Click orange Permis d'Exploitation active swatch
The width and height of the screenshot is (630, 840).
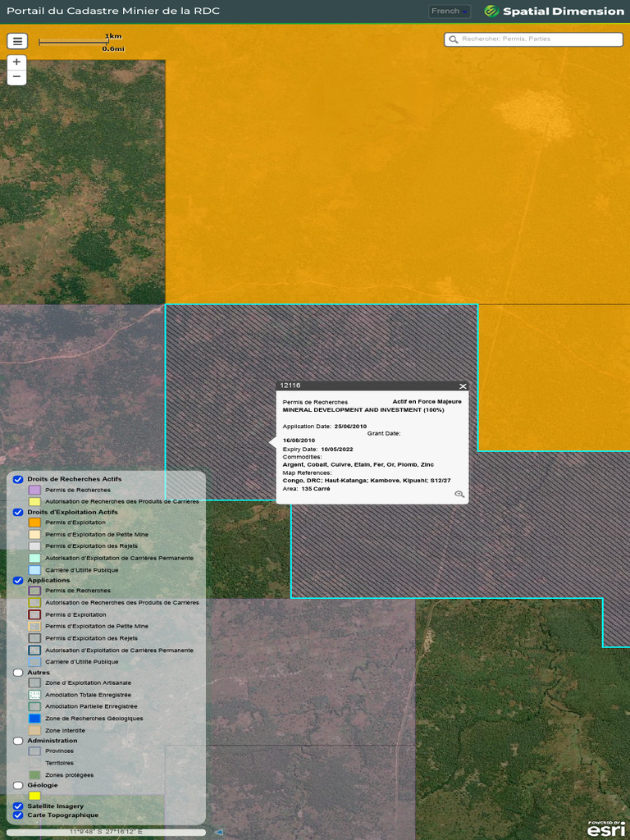(x=34, y=523)
